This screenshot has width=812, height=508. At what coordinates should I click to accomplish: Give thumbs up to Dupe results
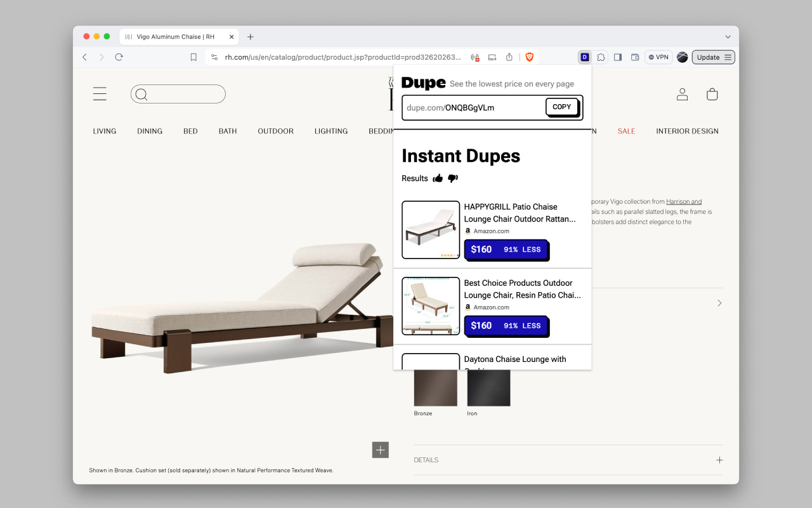click(438, 178)
